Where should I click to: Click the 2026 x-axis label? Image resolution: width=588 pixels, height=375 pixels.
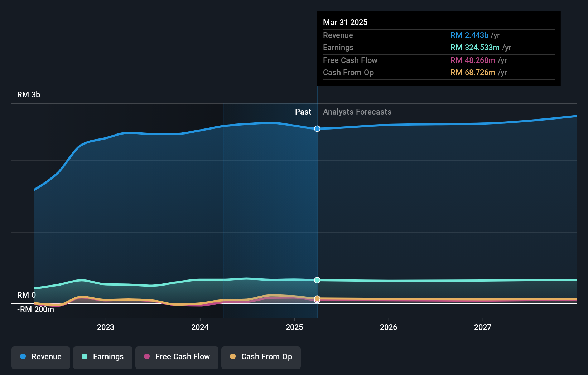(x=389, y=327)
